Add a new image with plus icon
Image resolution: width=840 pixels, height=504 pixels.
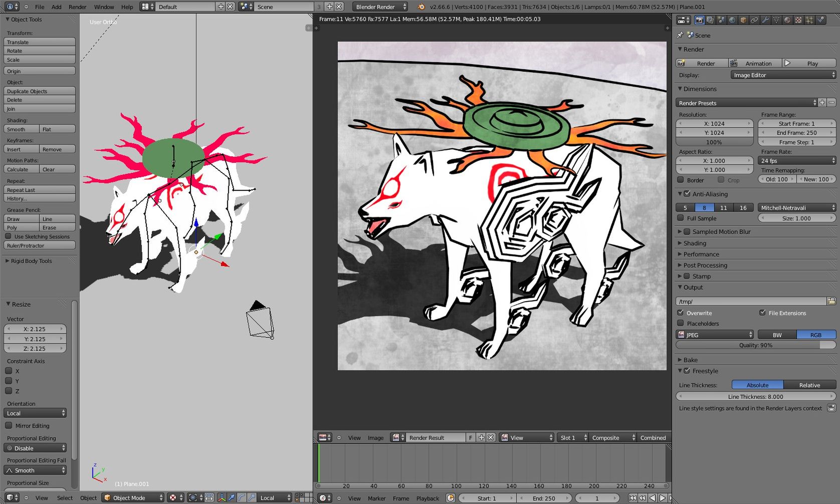click(482, 437)
